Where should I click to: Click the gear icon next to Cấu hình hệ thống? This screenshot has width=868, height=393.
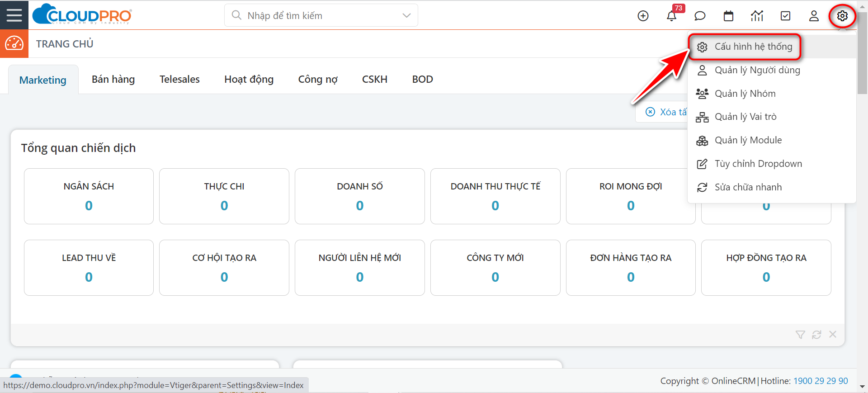702,47
